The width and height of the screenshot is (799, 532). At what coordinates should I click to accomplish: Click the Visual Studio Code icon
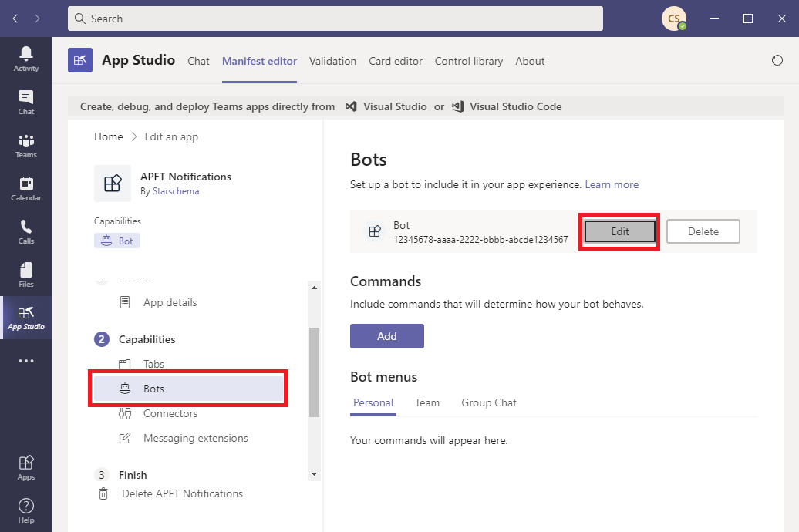[457, 106]
